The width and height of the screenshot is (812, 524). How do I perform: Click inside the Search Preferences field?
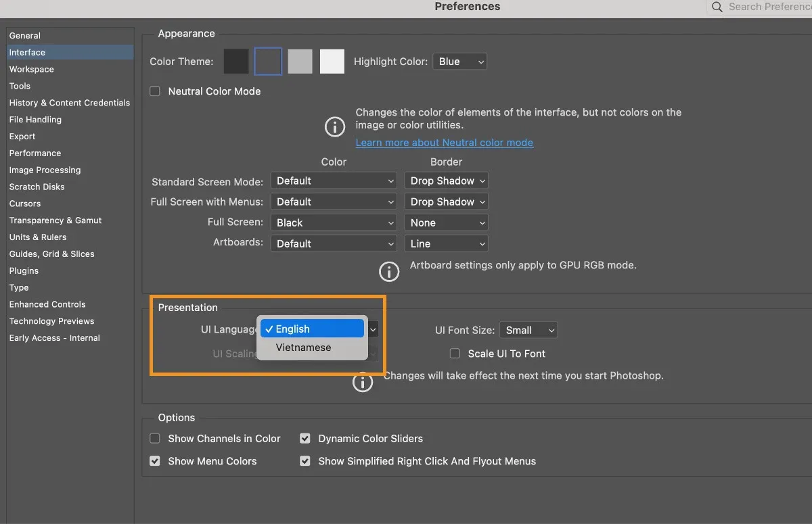coord(765,7)
